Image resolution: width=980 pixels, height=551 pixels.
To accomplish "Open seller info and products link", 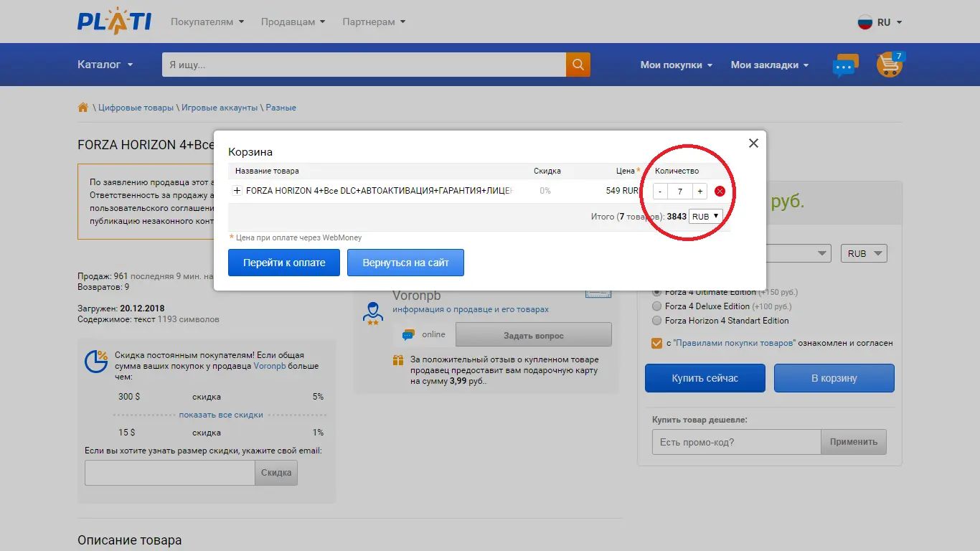I will [471, 309].
